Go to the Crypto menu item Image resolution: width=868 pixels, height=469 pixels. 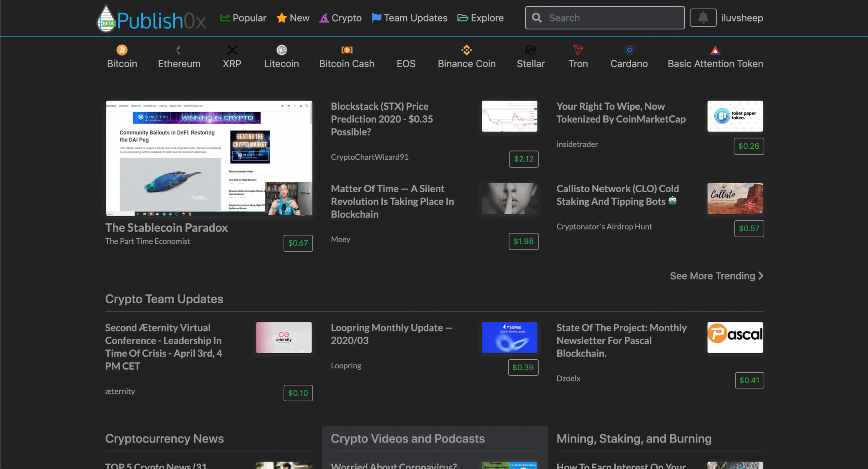(x=341, y=18)
